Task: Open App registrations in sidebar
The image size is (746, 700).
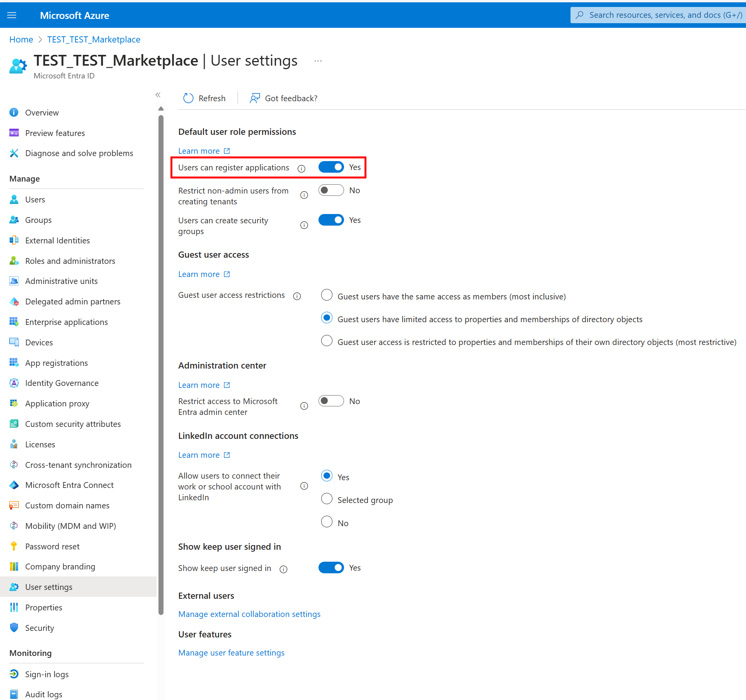Action: [56, 363]
